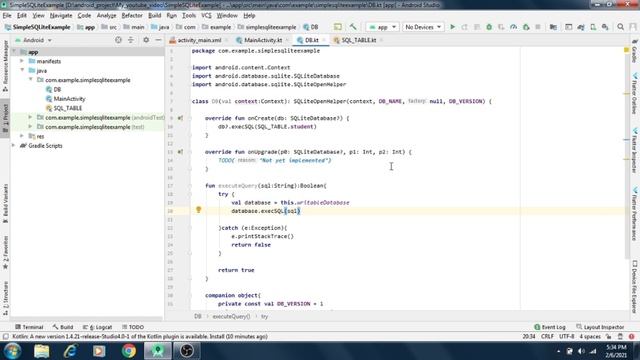
Task: Click the intention light bulb in the gutter
Action: (198, 210)
